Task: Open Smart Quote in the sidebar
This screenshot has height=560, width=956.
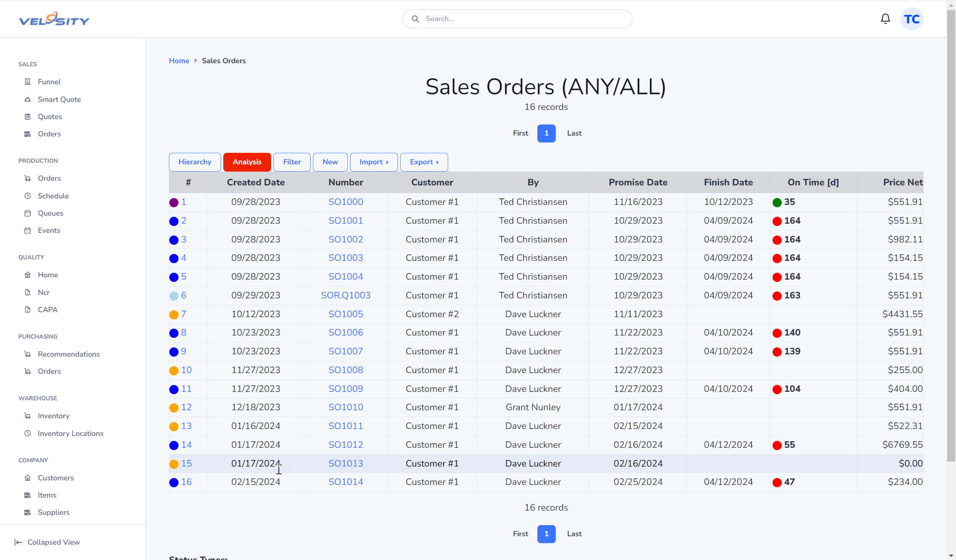Action: (x=59, y=99)
